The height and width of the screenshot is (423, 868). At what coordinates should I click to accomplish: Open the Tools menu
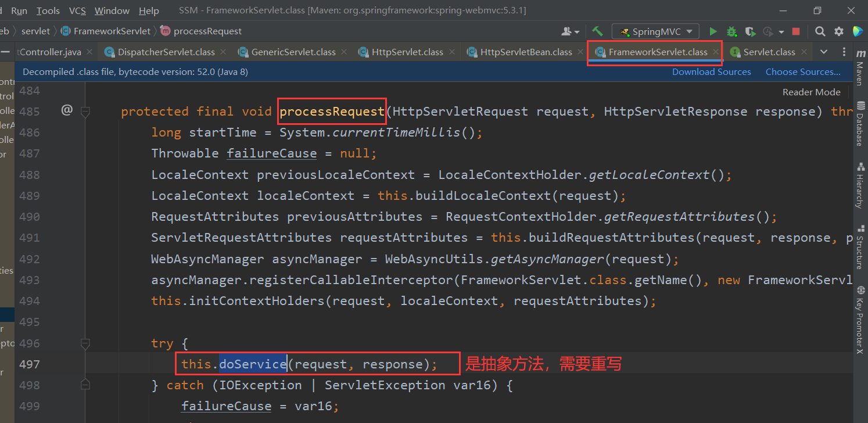pos(48,10)
